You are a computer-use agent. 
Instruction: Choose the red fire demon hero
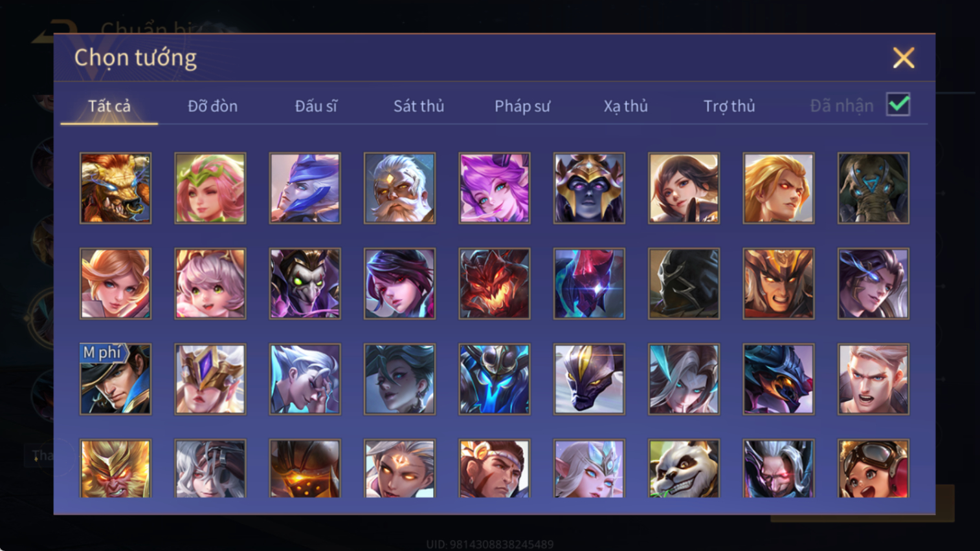(x=495, y=284)
